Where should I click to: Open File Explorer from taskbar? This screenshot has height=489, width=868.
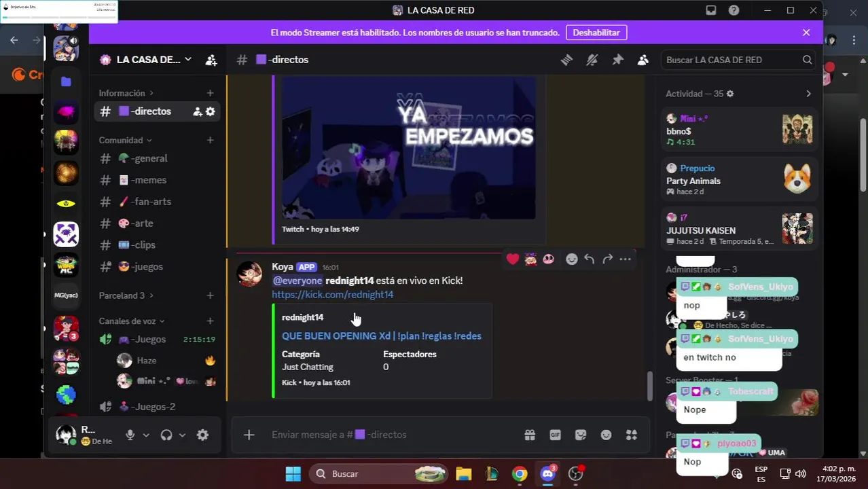464,474
